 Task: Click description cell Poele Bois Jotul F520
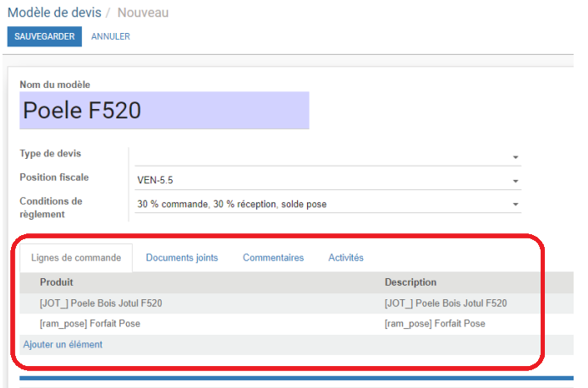[446, 303]
